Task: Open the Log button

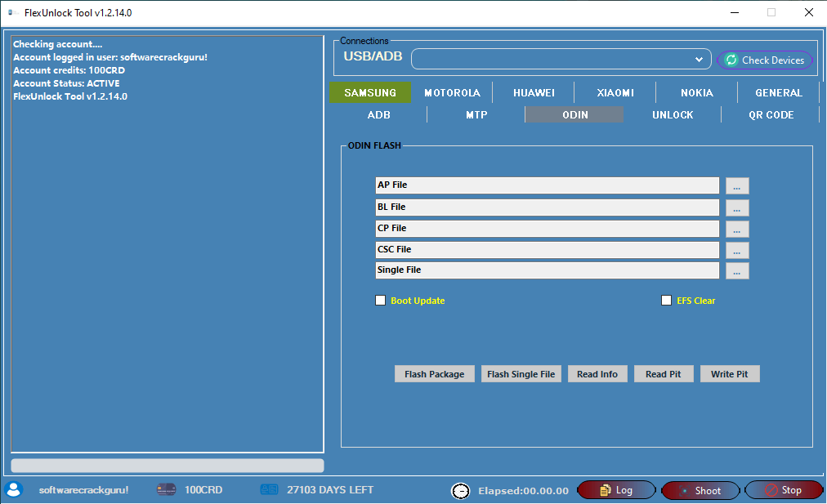Action: 616,490
